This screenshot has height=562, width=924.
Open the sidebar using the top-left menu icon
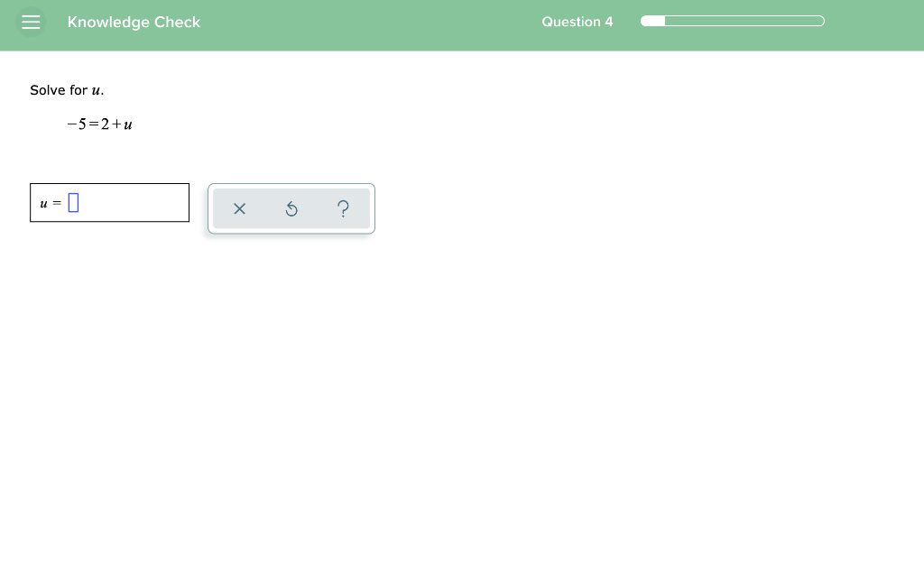[31, 22]
